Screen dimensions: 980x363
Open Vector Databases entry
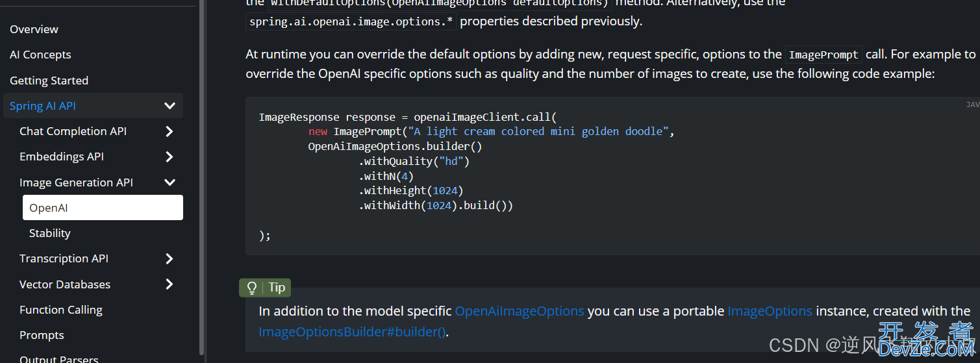click(65, 284)
